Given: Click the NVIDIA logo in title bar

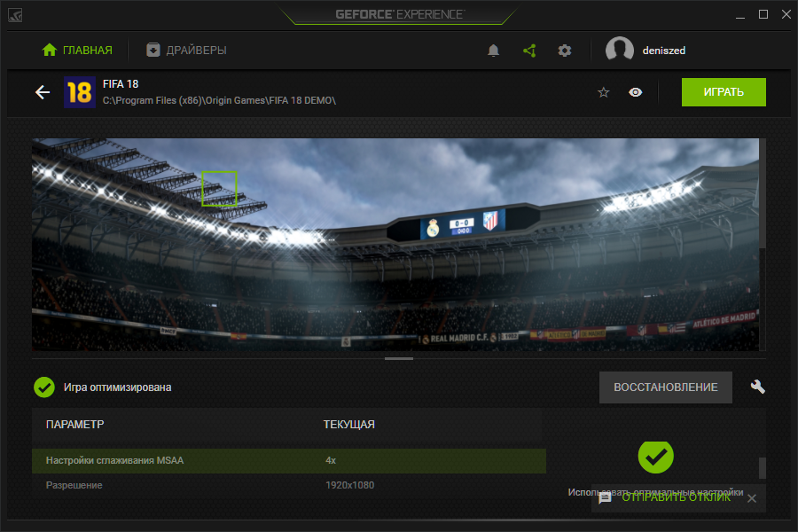Looking at the screenshot, I should click(x=15, y=15).
